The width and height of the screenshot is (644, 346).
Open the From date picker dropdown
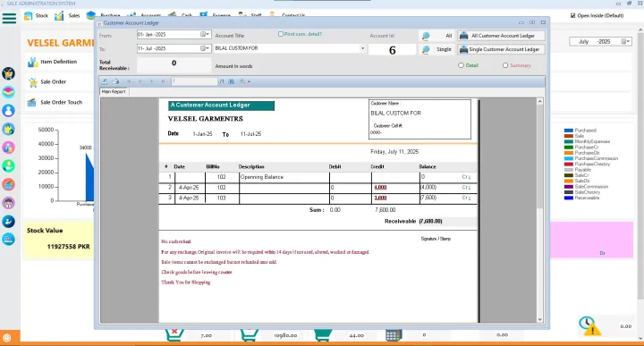tap(205, 35)
